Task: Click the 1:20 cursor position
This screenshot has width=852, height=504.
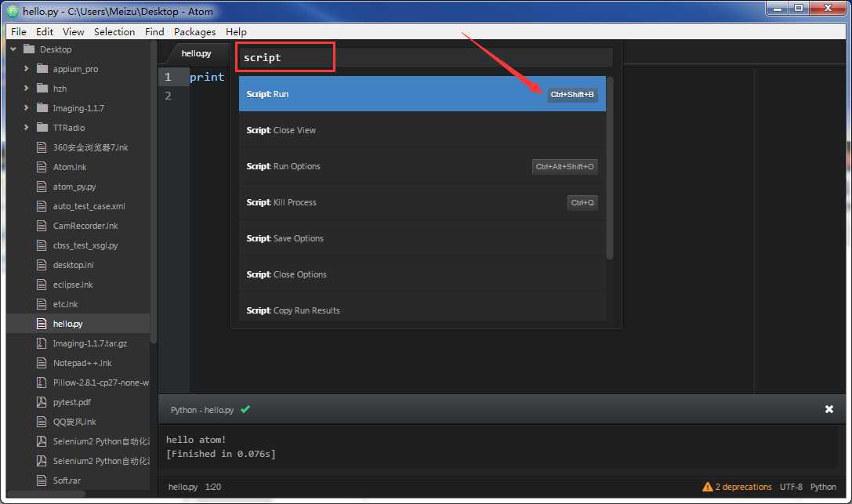Action: [213, 487]
